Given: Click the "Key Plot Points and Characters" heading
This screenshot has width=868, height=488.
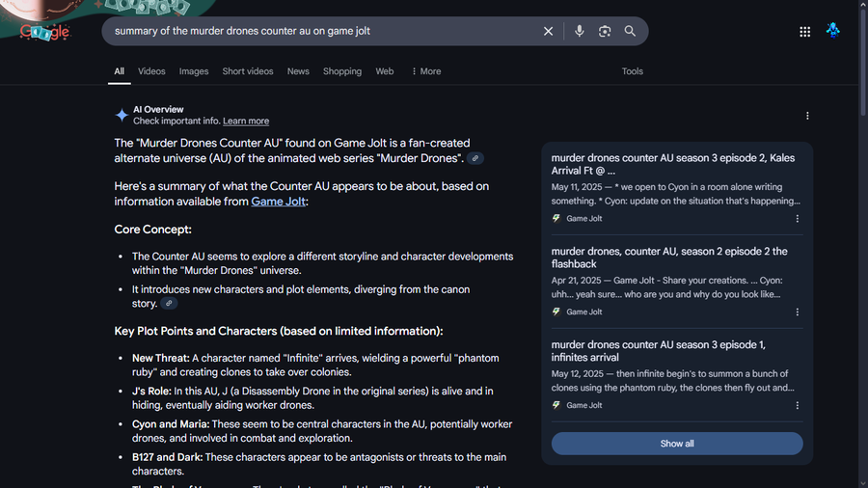Looking at the screenshot, I should tap(279, 332).
